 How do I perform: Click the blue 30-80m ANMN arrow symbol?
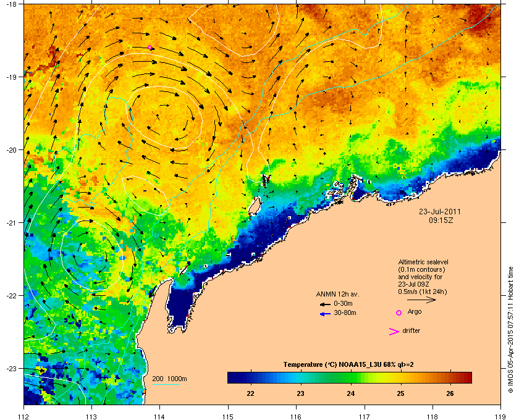coord(325,314)
